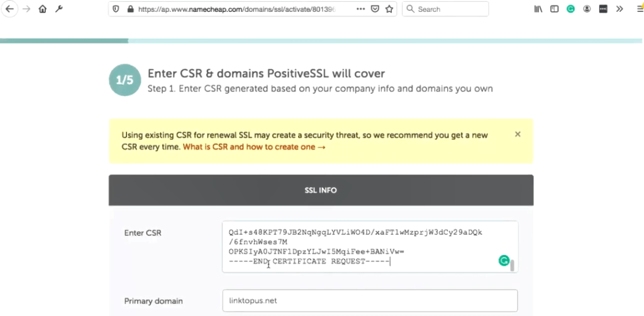Click Grammarly badge inside CSR textarea
Screen dimensions: 644x316
pos(504,260)
